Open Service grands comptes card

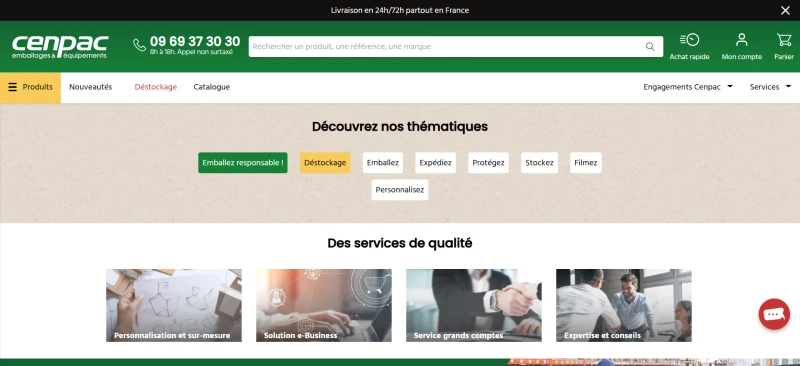point(474,305)
